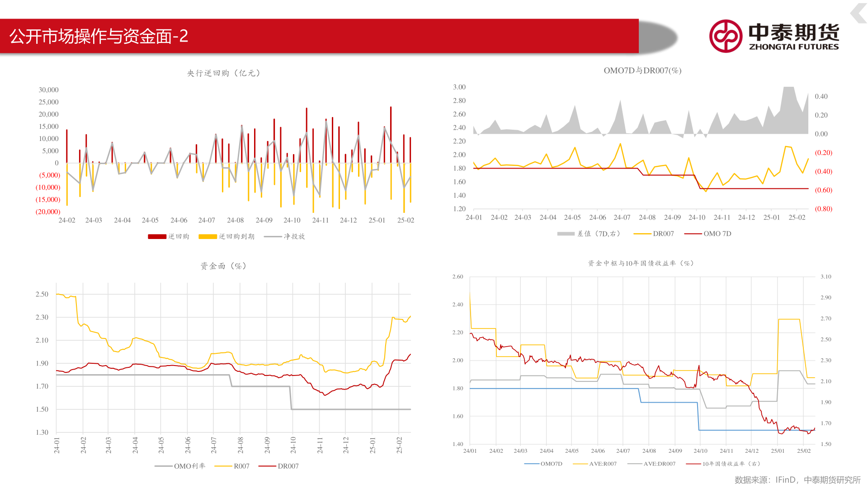The image size is (868, 488).
Task: Click the chart title 央行逆回购（亿元）
Action: click(x=224, y=73)
